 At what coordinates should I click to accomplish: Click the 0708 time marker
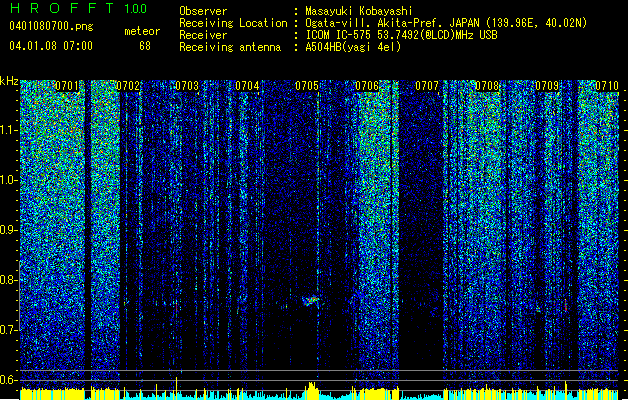tap(487, 86)
